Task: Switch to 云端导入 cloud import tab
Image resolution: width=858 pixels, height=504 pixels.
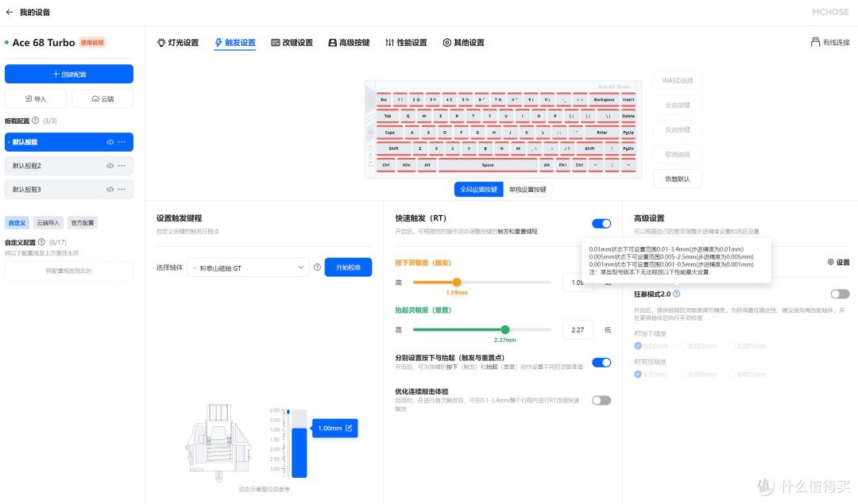Action: (x=48, y=222)
